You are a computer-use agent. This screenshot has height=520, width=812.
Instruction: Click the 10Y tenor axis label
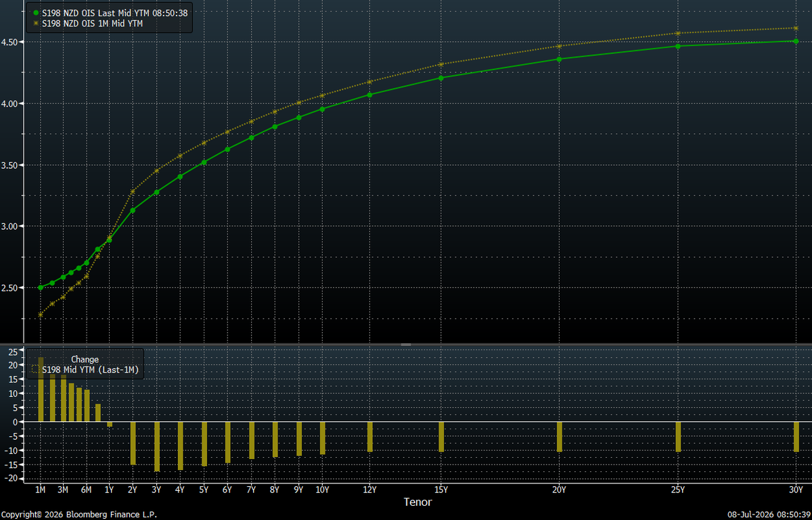322,490
